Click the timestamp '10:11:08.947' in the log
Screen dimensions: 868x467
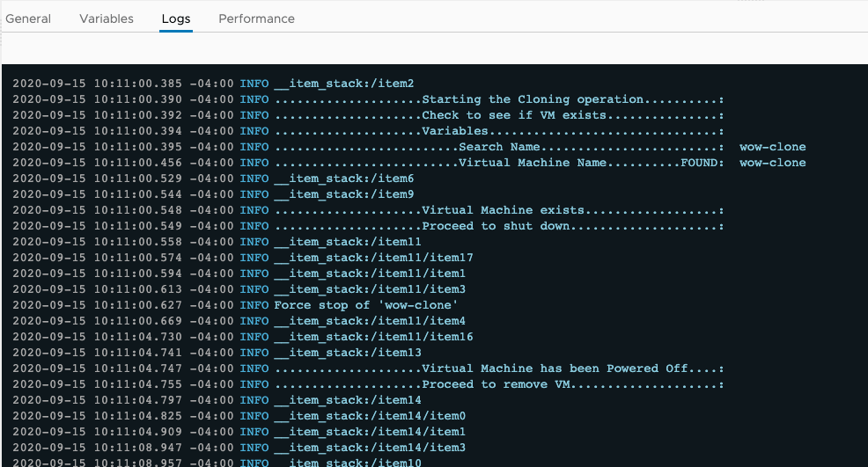[x=138, y=448]
